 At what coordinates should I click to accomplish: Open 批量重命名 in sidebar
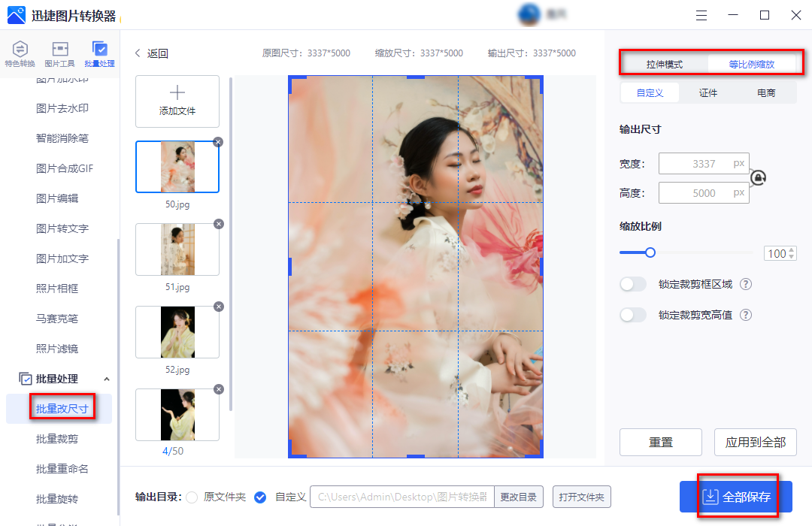click(62, 469)
